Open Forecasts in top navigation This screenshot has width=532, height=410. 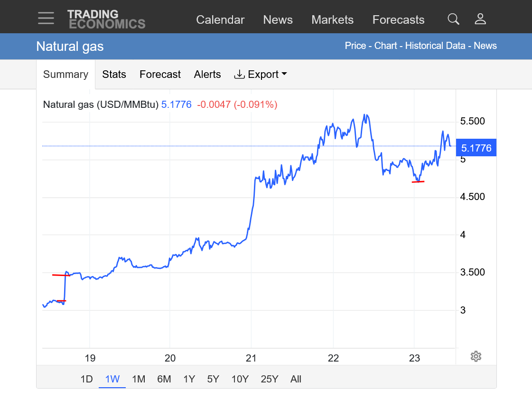pos(398,20)
